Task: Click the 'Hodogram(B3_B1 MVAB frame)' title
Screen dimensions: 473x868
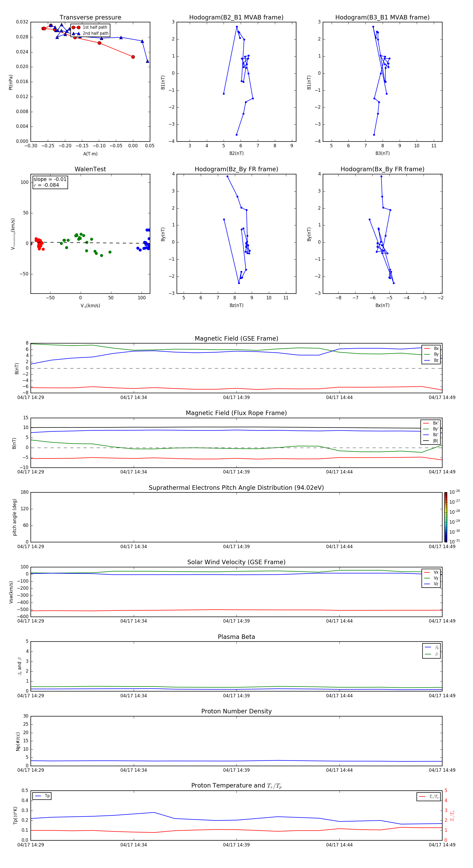Action: [382, 18]
